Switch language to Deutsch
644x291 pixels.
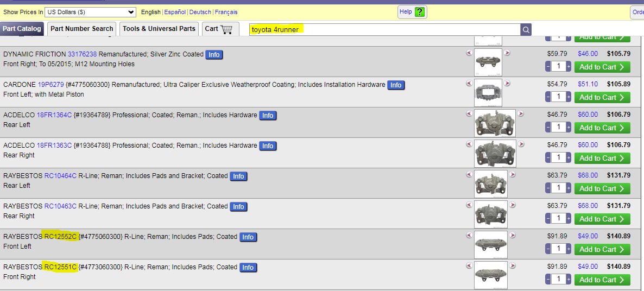[200, 12]
